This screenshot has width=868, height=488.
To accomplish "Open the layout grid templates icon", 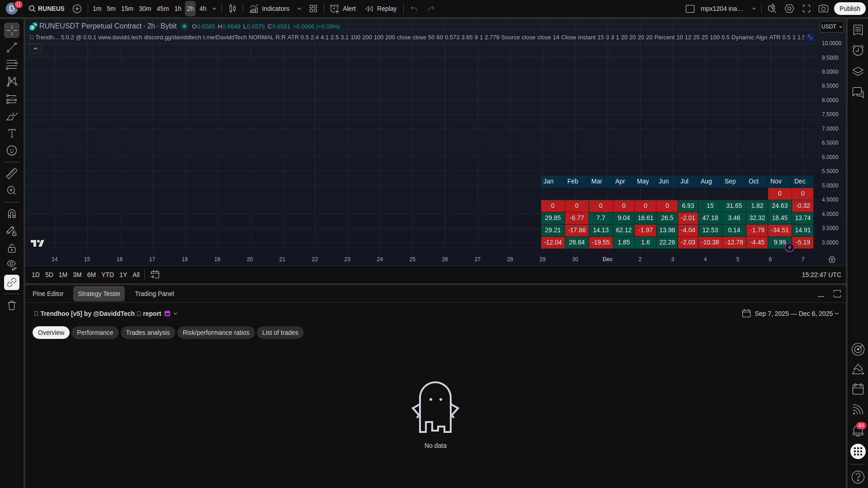I will coord(313,9).
